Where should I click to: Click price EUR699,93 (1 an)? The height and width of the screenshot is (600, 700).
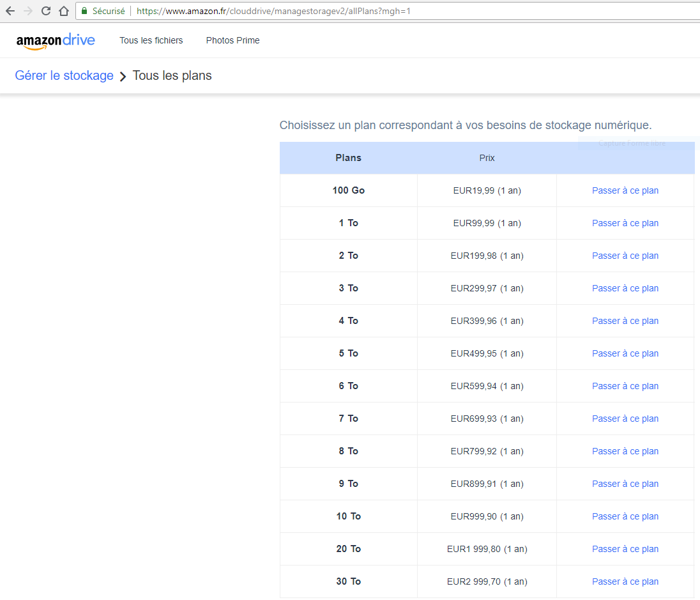[487, 419]
